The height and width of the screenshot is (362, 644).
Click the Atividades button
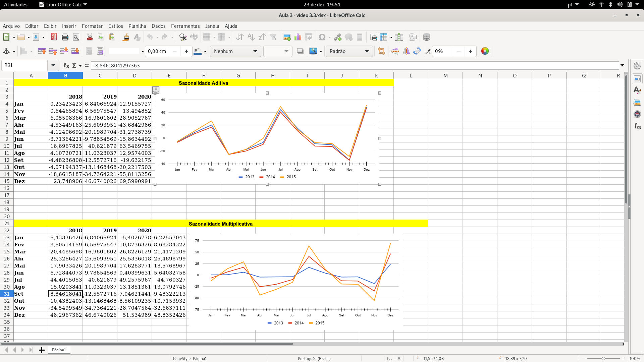tap(16, 4)
